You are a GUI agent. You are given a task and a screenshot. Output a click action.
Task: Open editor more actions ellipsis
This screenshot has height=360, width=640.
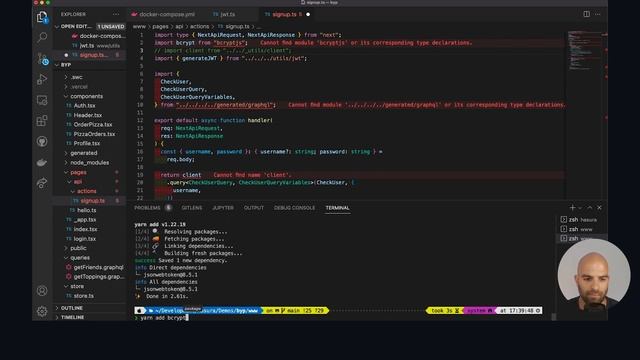point(598,14)
